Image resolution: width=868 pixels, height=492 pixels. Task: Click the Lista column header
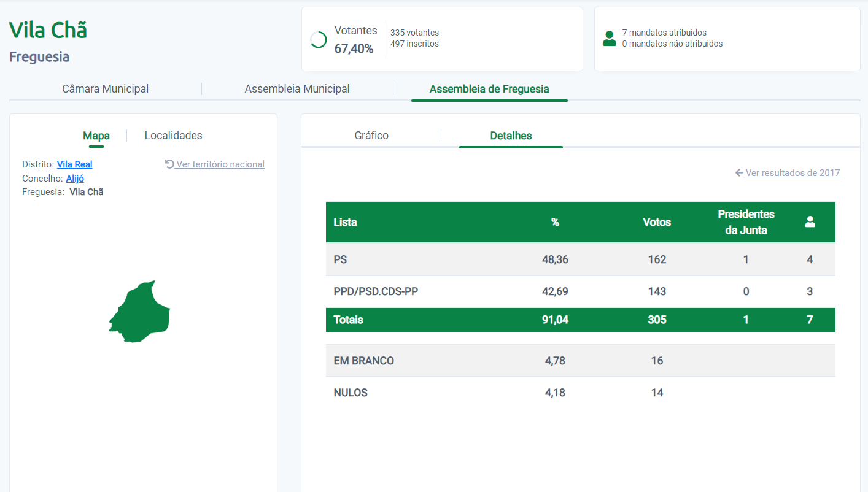pos(345,222)
